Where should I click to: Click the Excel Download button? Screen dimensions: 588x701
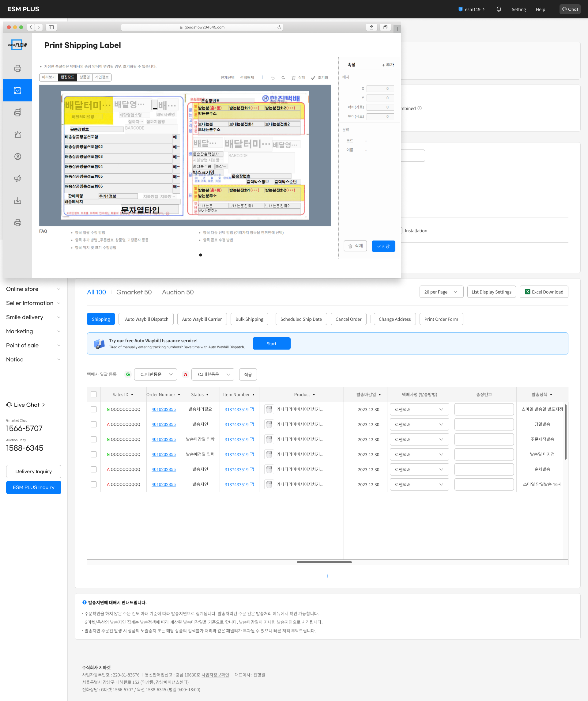point(544,292)
